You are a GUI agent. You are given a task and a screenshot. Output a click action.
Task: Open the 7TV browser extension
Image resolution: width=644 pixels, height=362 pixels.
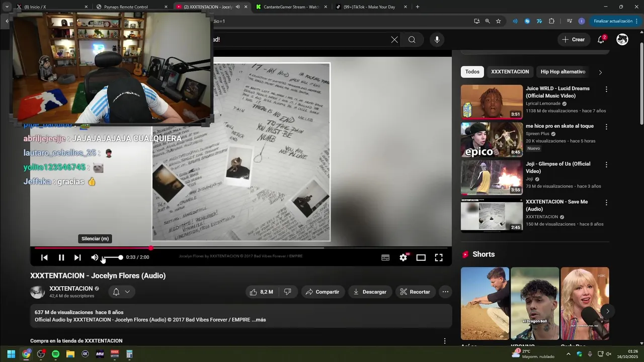[539, 21]
